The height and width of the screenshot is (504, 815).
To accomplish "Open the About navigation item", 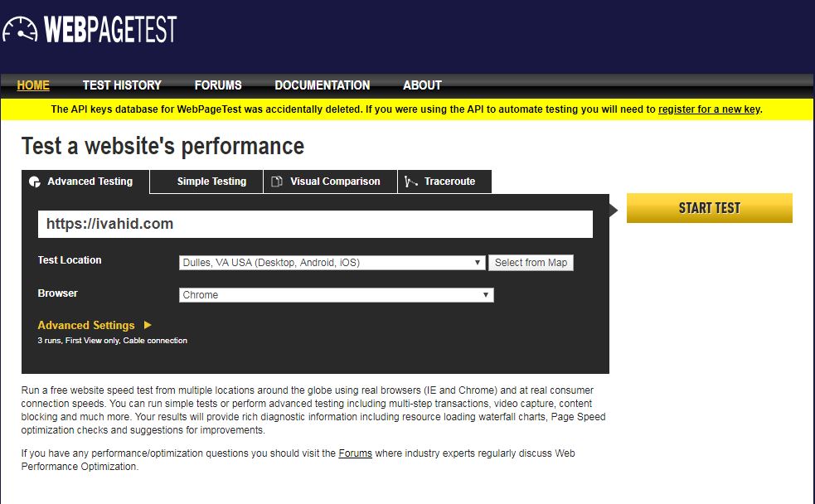I will (x=422, y=85).
